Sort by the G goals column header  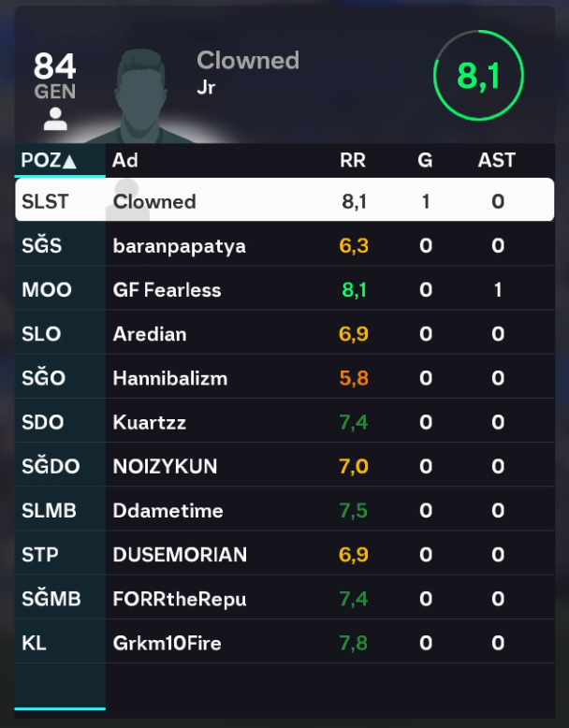point(425,160)
